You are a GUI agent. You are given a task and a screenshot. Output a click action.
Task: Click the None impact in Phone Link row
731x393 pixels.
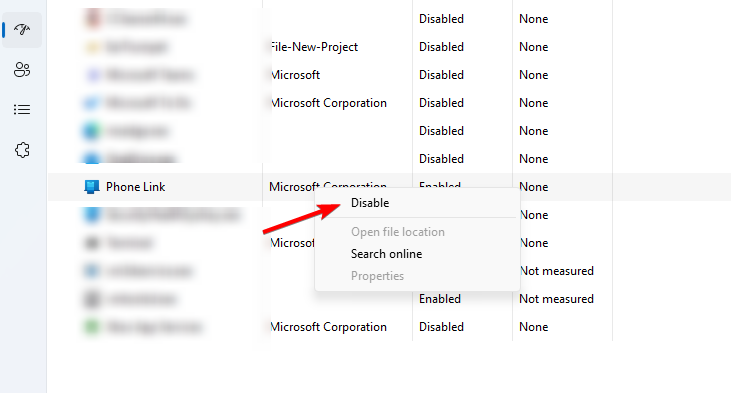[533, 187]
